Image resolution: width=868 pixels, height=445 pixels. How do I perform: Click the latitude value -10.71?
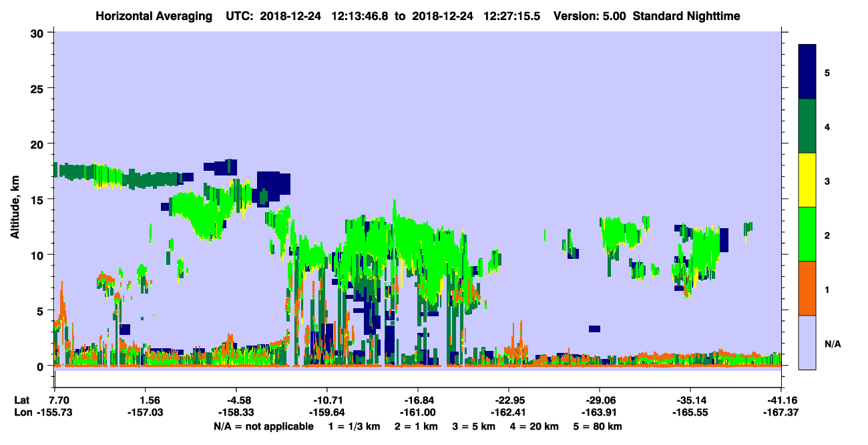click(327, 400)
